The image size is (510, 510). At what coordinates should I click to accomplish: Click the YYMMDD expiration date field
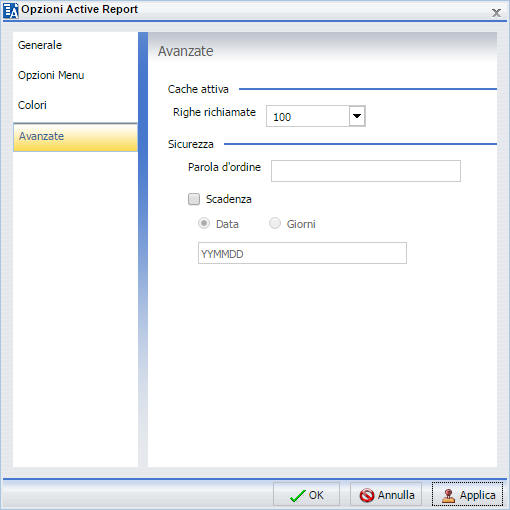click(302, 253)
